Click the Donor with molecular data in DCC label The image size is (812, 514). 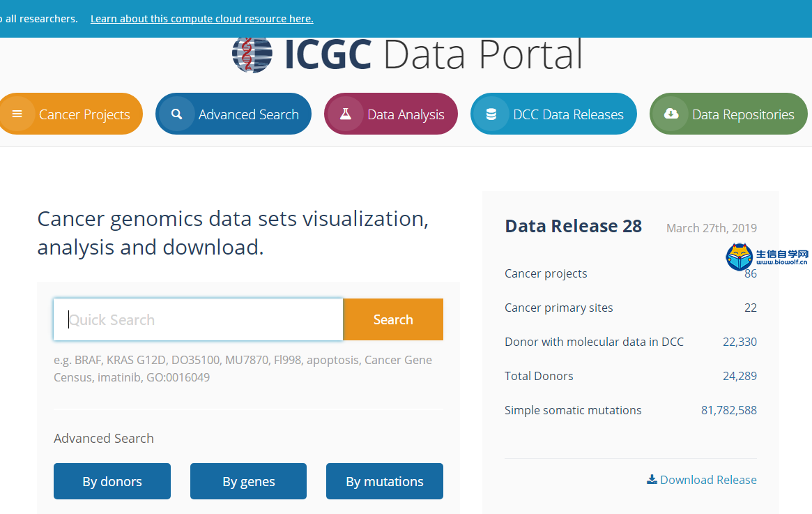tap(594, 342)
